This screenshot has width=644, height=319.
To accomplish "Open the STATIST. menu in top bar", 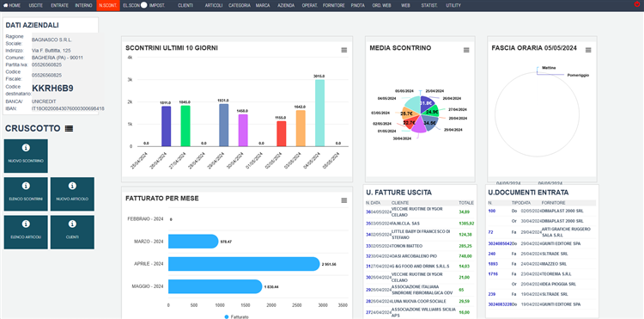I will (429, 5).
